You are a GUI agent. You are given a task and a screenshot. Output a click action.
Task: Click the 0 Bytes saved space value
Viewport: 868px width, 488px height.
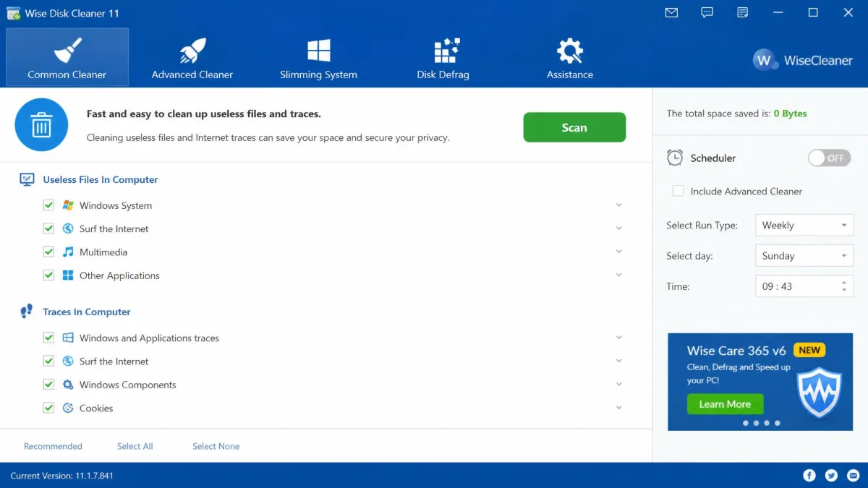[x=790, y=114]
